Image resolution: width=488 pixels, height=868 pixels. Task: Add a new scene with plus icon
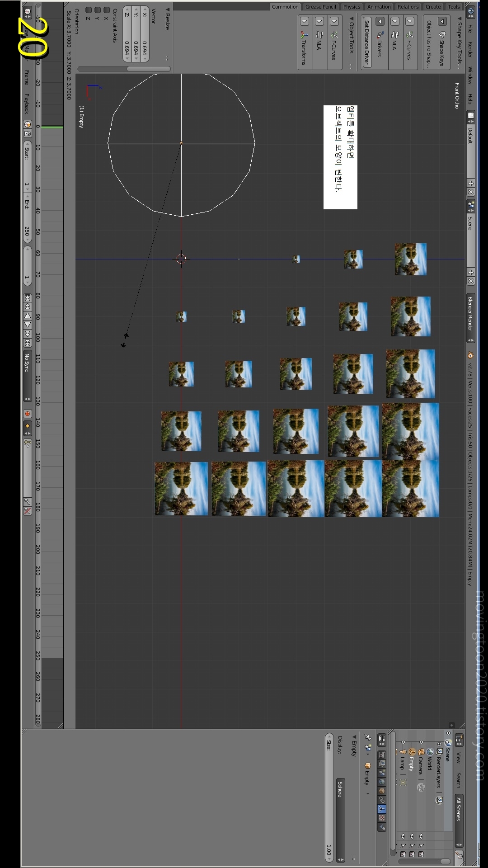click(x=470, y=273)
